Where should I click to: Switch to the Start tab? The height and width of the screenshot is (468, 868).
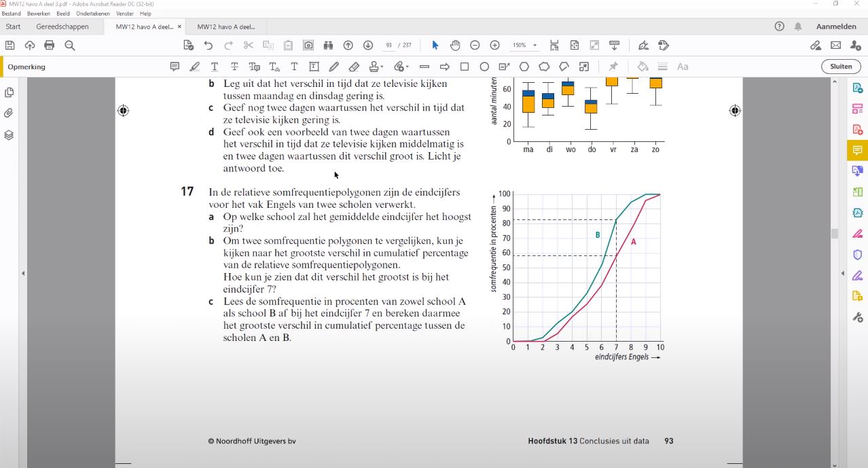(13, 26)
